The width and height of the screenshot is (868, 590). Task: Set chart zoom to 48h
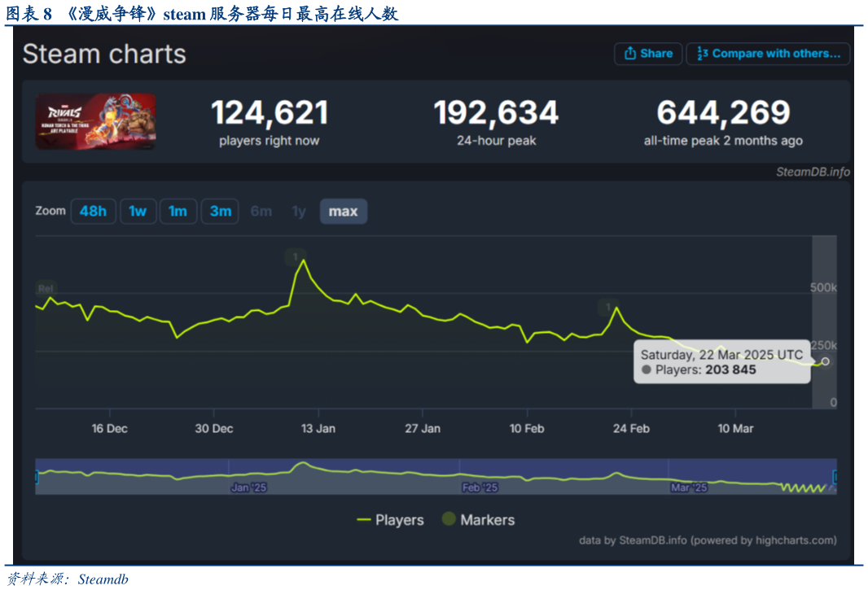click(x=93, y=212)
